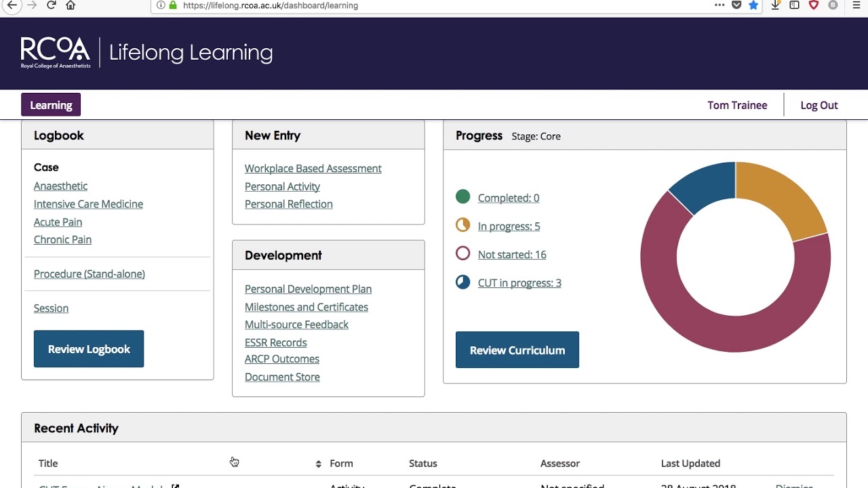Open Procedure (Stand-alone)
Image resolution: width=868 pixels, height=488 pixels.
pos(90,274)
